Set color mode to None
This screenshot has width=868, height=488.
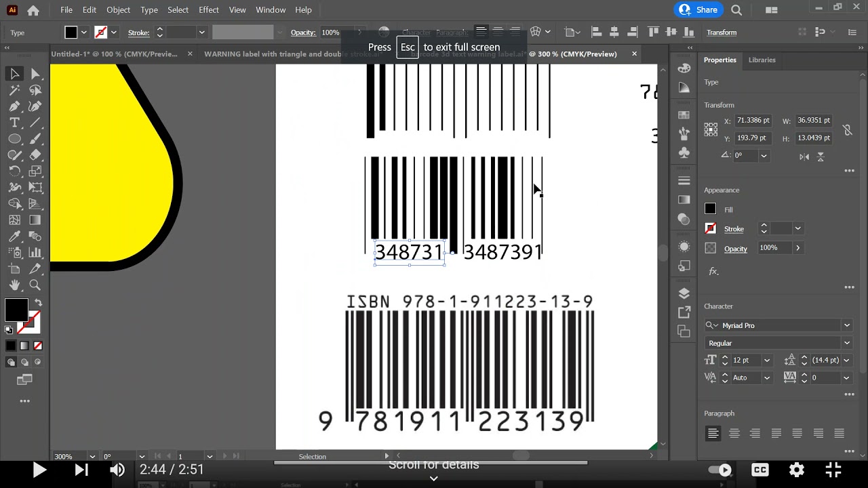tap(38, 346)
